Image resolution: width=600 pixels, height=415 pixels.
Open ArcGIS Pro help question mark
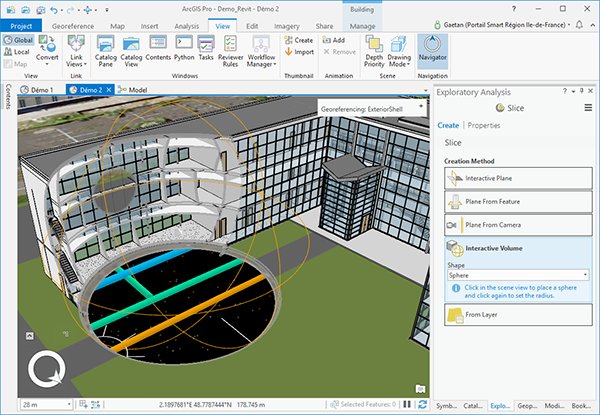(514, 9)
